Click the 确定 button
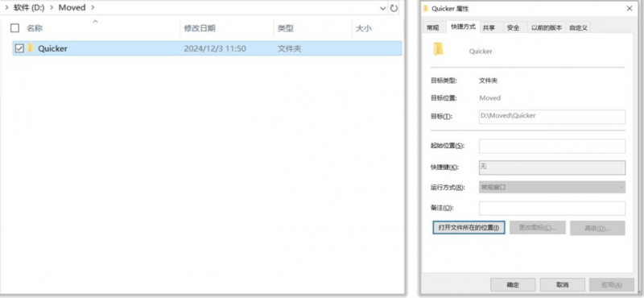Viewport: 644px width, 298px height. 513,285
